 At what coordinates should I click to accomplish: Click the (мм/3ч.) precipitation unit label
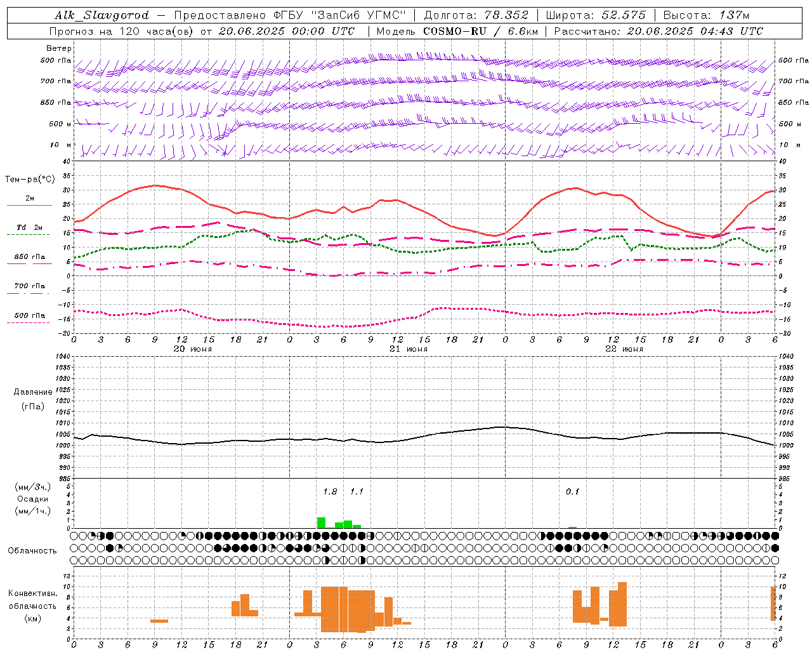tap(33, 487)
